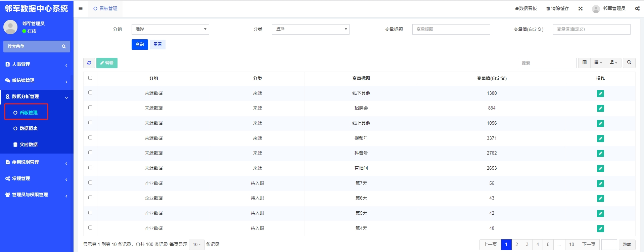Click the fullscreen icon in top bar
644x252 pixels.
580,9
